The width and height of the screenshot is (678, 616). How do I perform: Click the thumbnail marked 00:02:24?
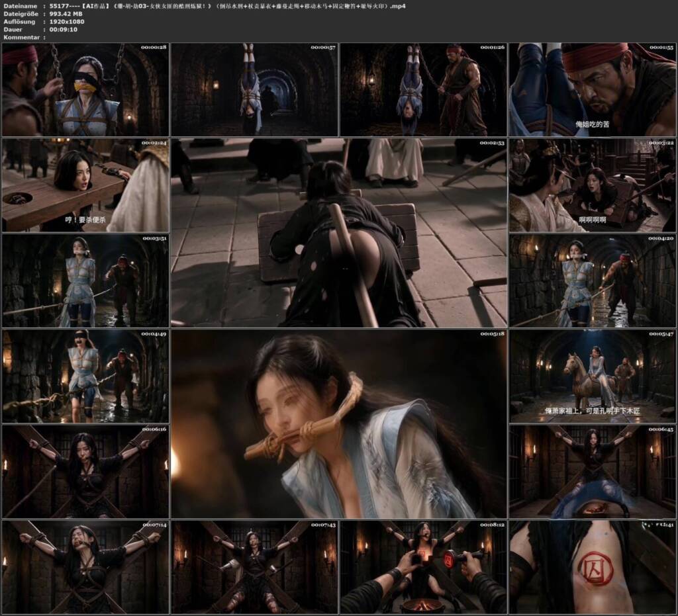pyautogui.click(x=85, y=185)
